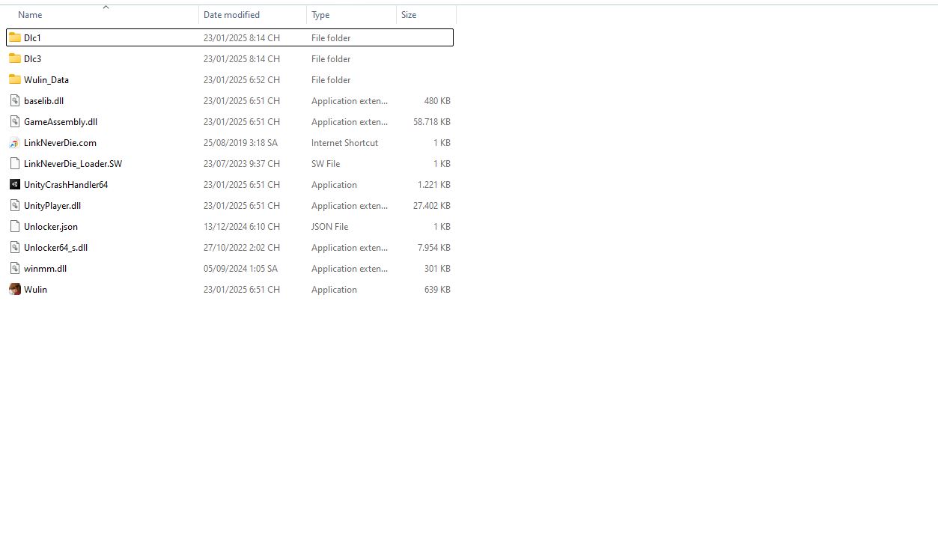The image size is (938, 560).
Task: Select the LinkNeverDie_Loader.SW file icon
Action: pos(15,163)
